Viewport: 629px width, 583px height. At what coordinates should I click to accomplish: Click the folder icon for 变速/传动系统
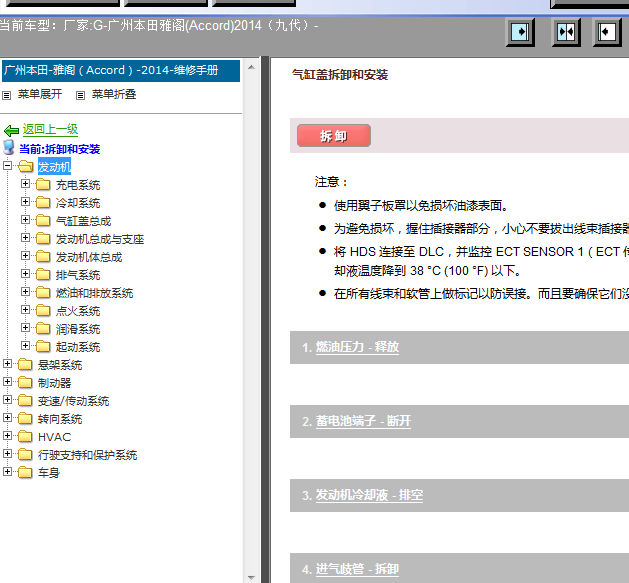(25, 400)
